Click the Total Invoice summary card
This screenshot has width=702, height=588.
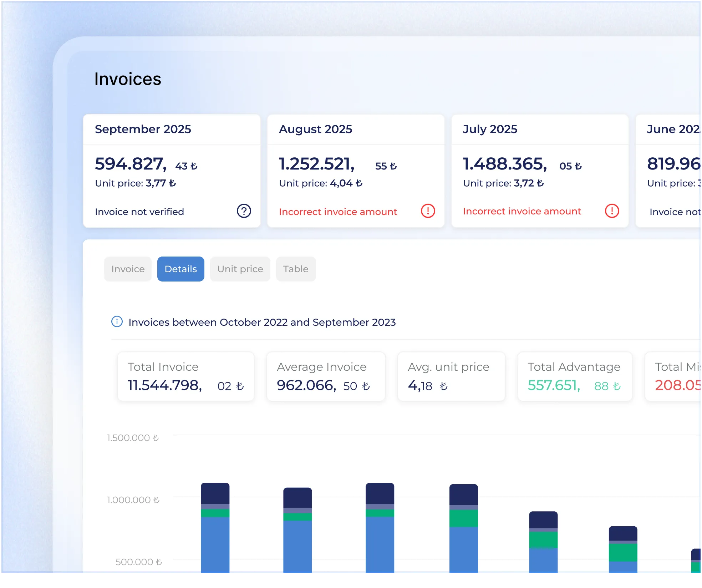(x=186, y=376)
